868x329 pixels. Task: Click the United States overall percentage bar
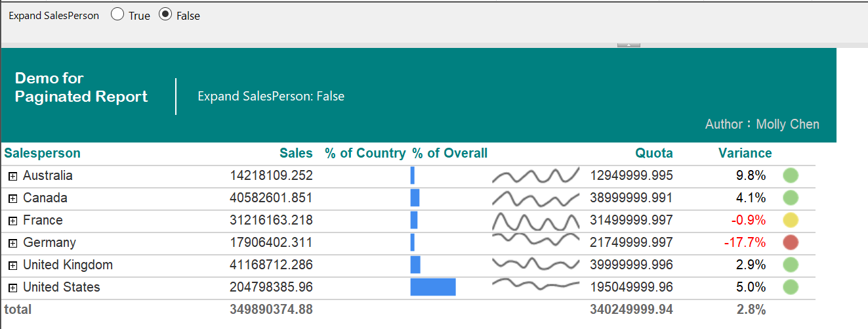[433, 287]
